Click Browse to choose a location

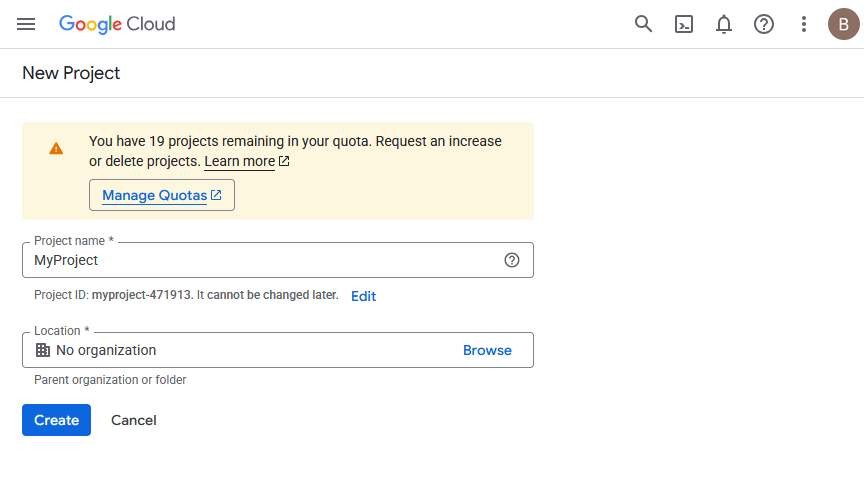[x=487, y=350]
